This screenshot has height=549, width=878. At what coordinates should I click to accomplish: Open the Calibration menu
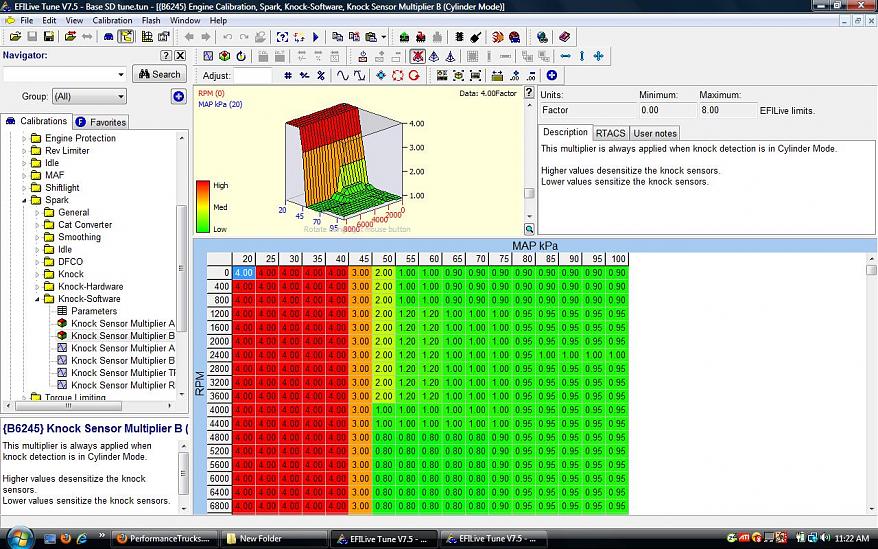tap(112, 20)
